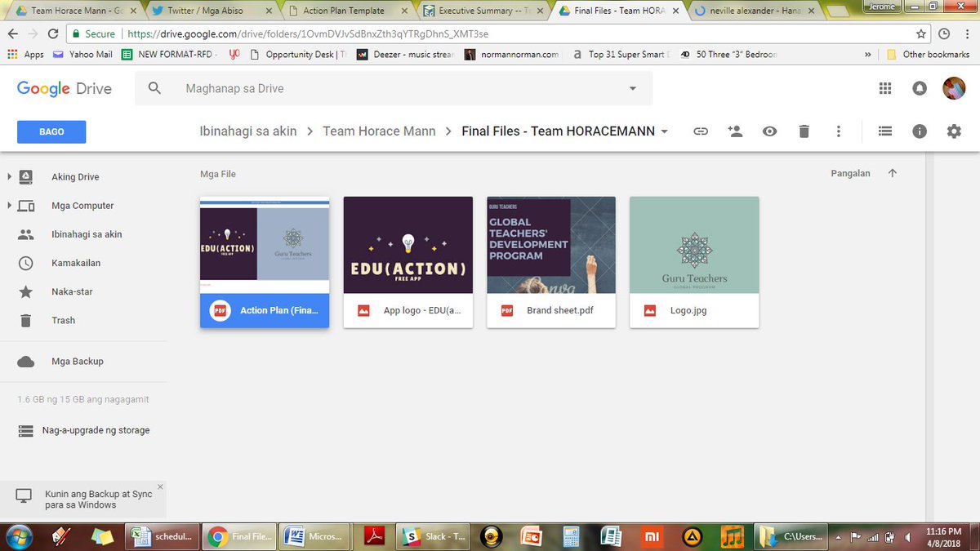Click browser back arrow
This screenshot has height=551, width=980.
pos(12,34)
